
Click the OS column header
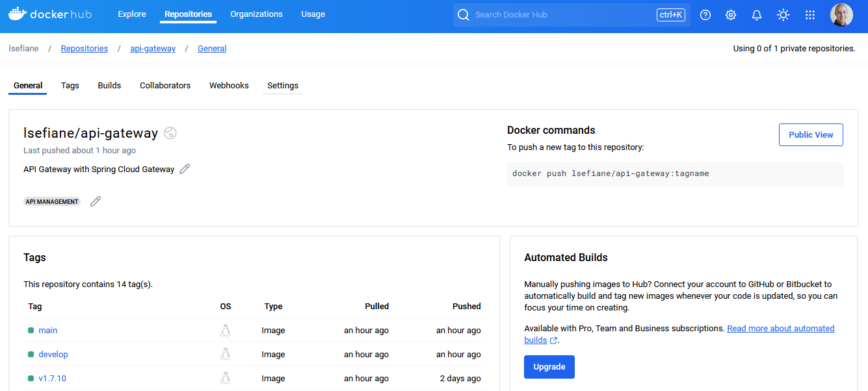(x=226, y=307)
